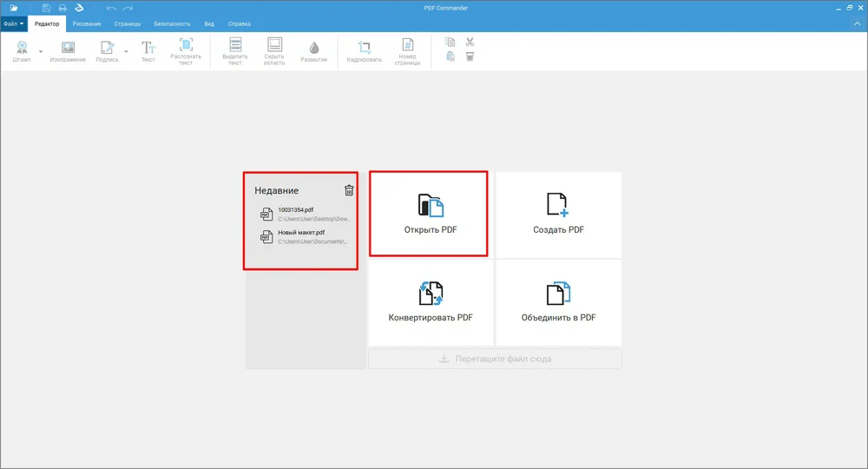
Task: Expand the Штамп dropdown arrow
Action: (x=41, y=51)
